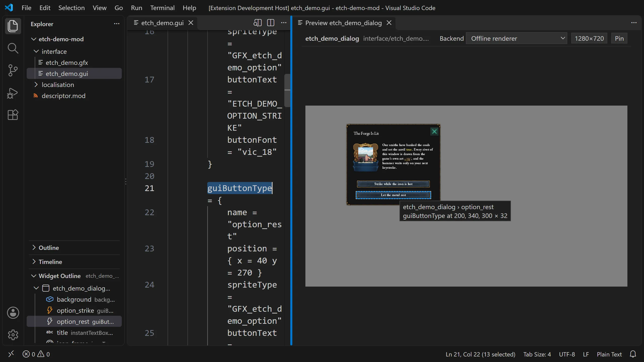Screen dimensions: 644x362
Task: Click Let the metal rest button
Action: pyautogui.click(x=393, y=195)
